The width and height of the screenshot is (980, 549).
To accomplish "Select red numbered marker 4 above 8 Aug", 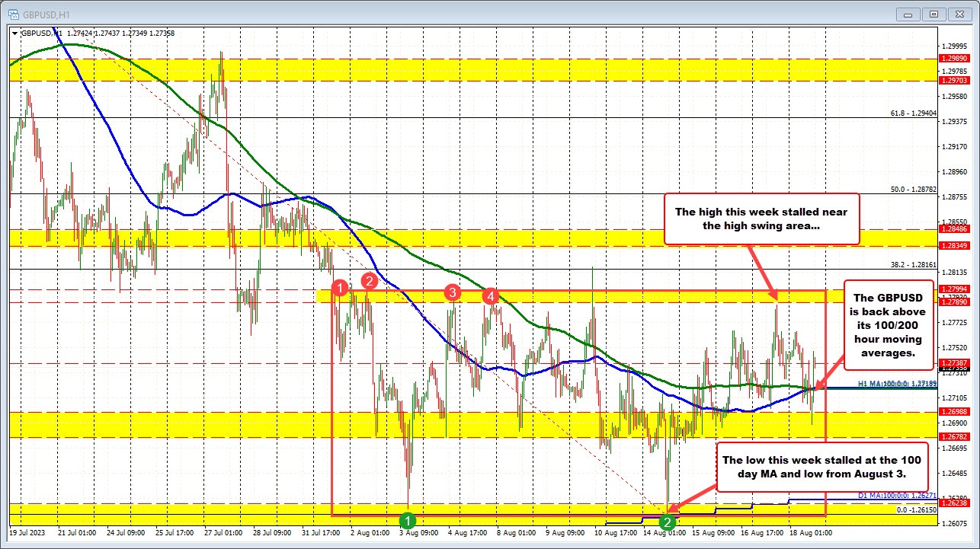I will tap(491, 297).
